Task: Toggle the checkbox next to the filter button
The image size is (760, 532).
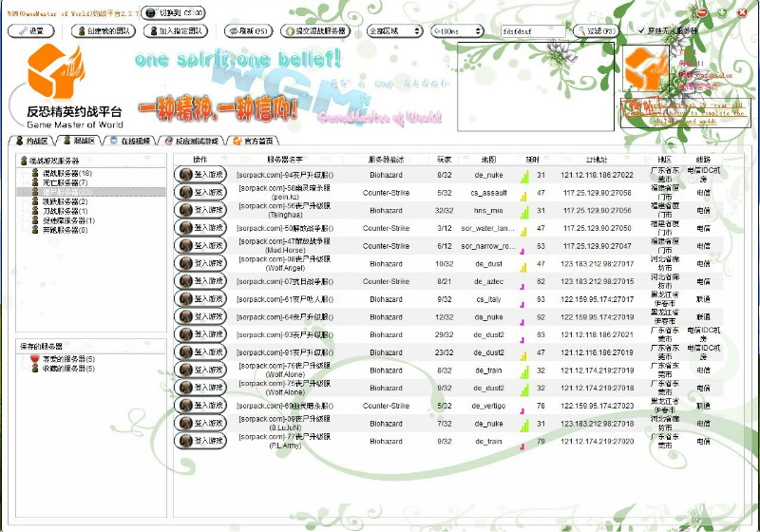Action: tap(641, 31)
